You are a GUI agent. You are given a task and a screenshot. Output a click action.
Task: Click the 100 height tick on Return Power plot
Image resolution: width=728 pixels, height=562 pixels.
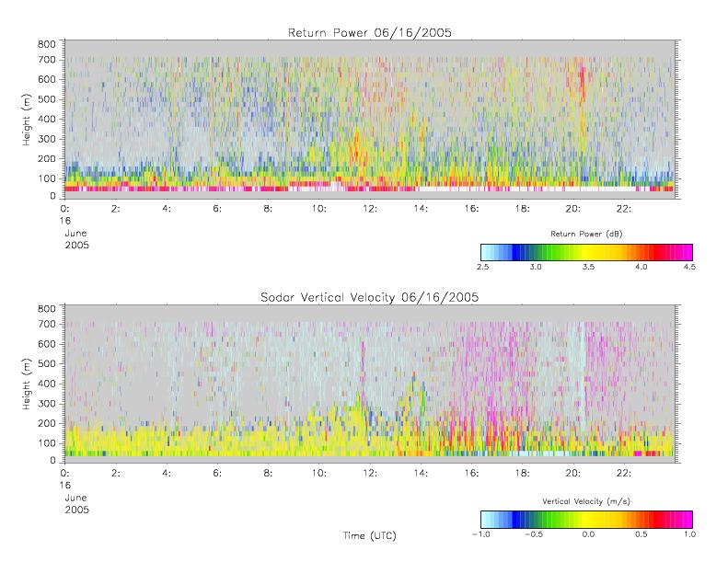click(46, 178)
